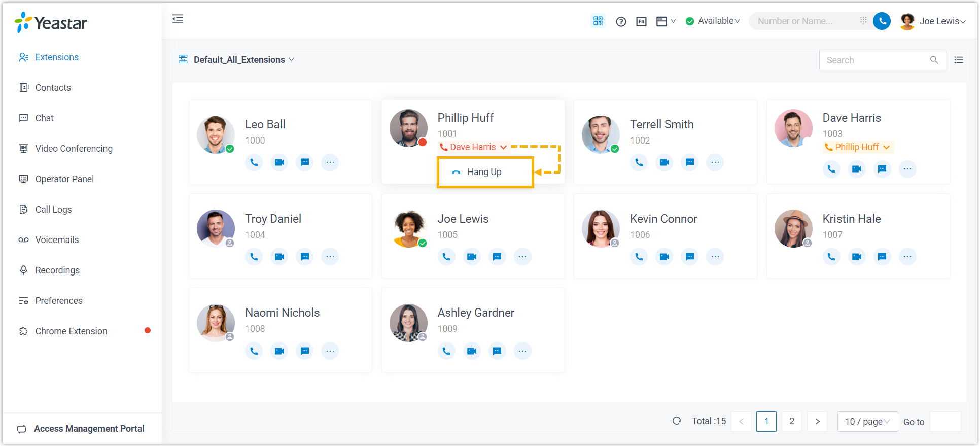This screenshot has height=447, width=980.
Task: Click Phillip Huff's avatar photo
Action: (x=408, y=128)
